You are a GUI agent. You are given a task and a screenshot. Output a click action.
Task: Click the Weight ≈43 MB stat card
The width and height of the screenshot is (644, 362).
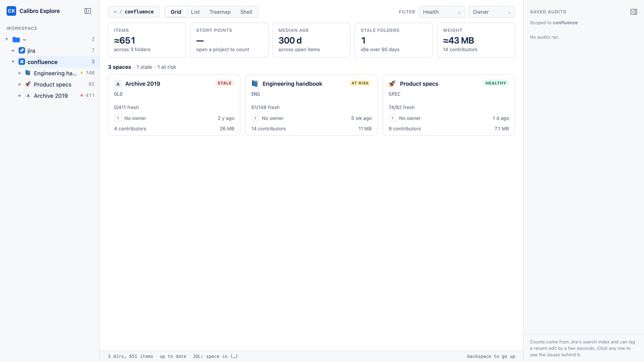pyautogui.click(x=476, y=40)
